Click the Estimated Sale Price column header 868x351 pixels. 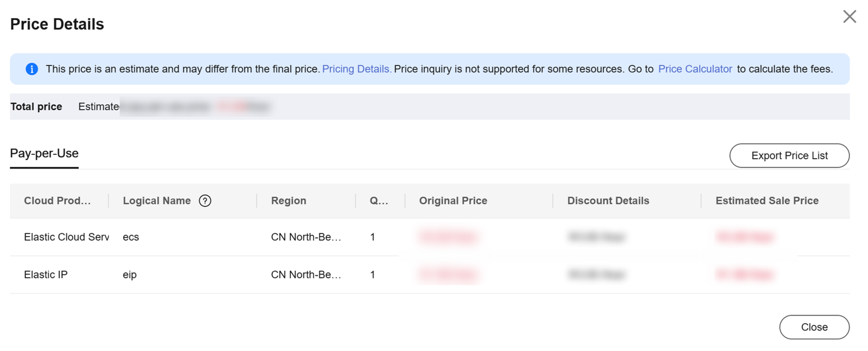(767, 201)
